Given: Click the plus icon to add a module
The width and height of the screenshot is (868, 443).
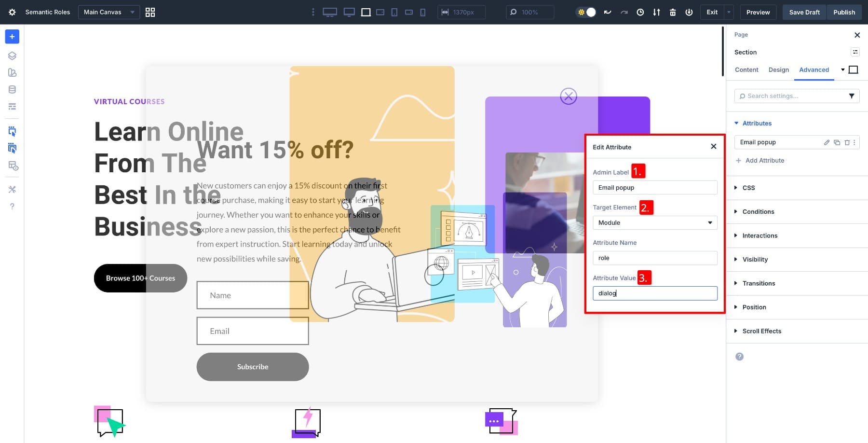Looking at the screenshot, I should pos(12,37).
